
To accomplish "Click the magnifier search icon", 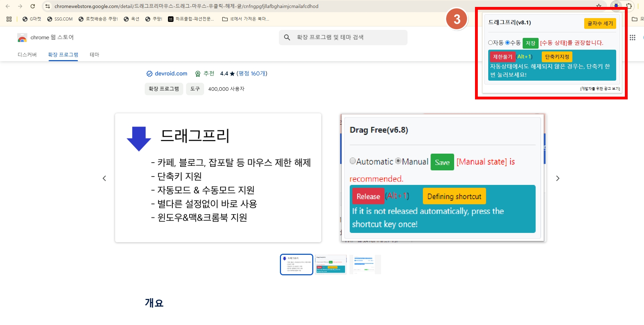I will [x=287, y=37].
